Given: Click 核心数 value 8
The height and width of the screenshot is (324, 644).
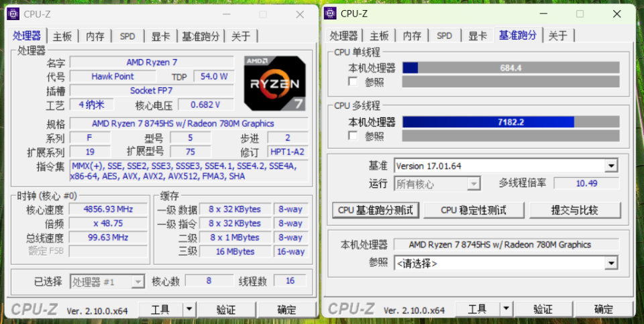Looking at the screenshot, I should point(209,281).
